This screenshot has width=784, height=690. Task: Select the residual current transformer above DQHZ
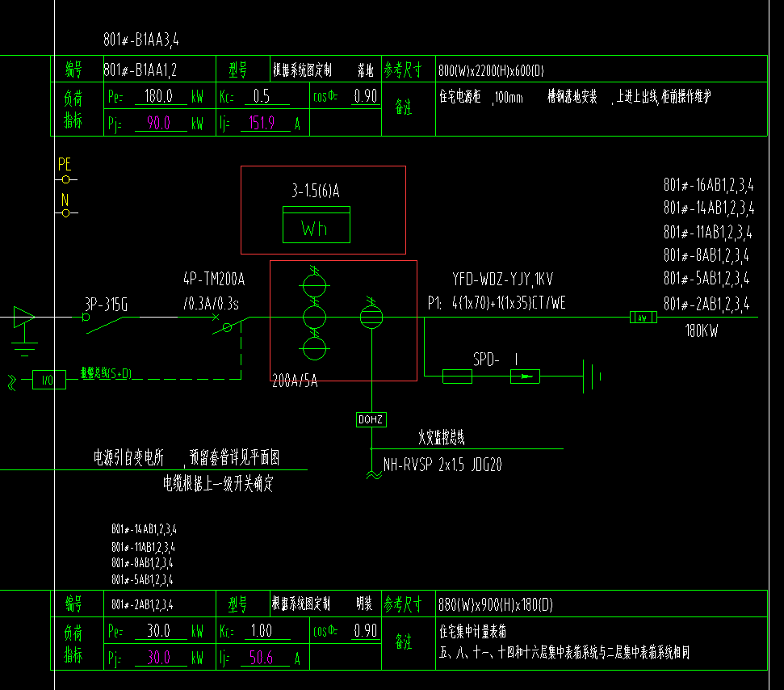click(371, 316)
